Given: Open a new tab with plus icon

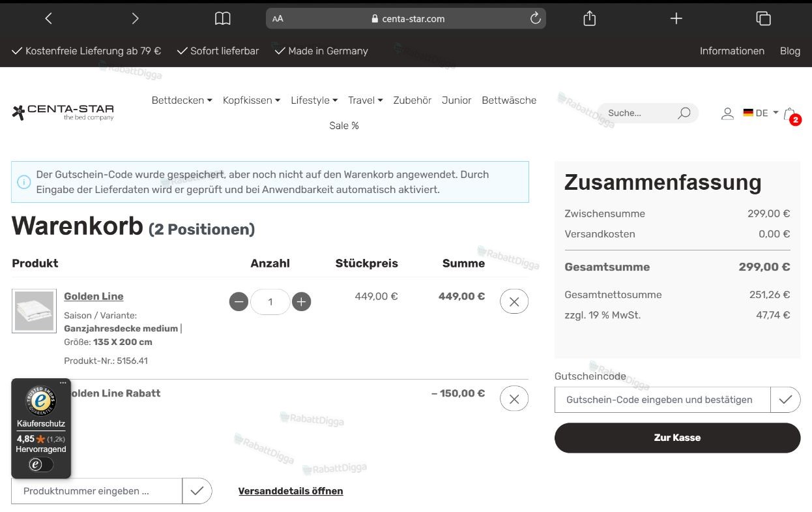Looking at the screenshot, I should 676,19.
